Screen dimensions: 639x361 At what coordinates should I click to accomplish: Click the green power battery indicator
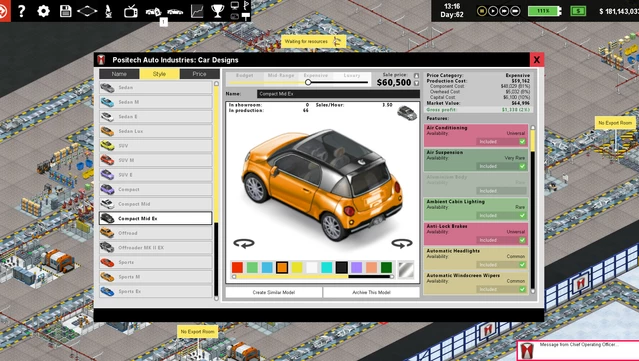pos(545,11)
